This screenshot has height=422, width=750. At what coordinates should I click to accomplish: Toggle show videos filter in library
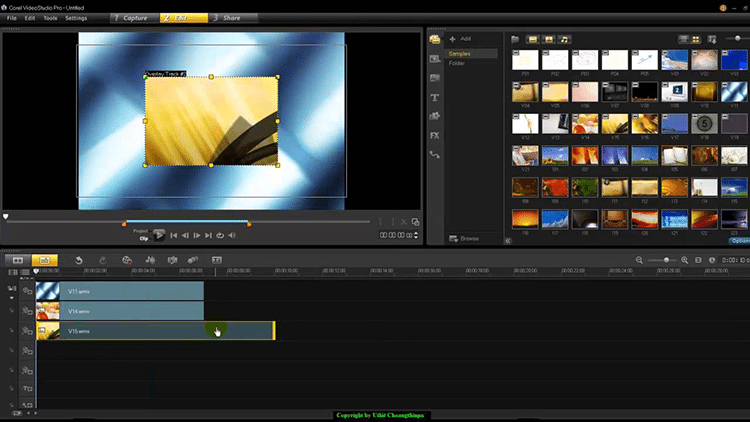(533, 39)
